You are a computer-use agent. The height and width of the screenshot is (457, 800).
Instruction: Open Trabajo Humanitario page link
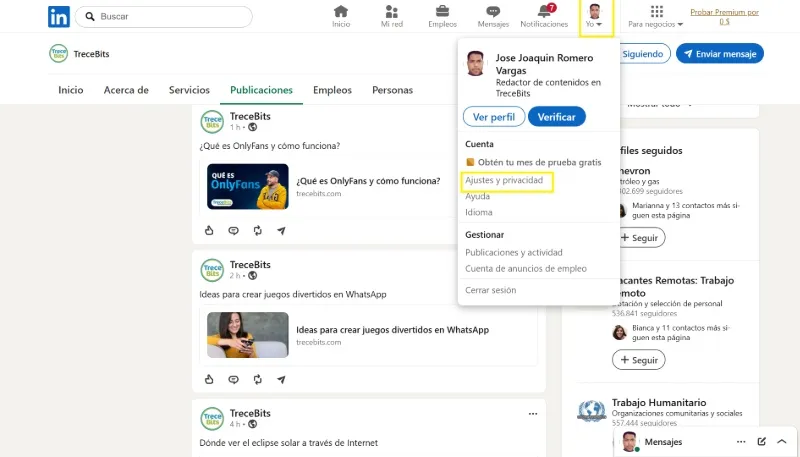659,402
